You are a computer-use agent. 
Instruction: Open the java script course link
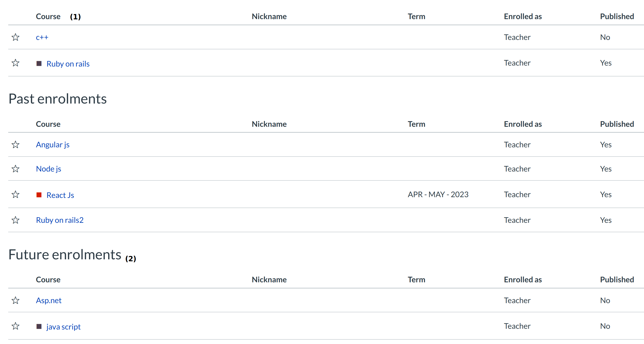point(64,327)
